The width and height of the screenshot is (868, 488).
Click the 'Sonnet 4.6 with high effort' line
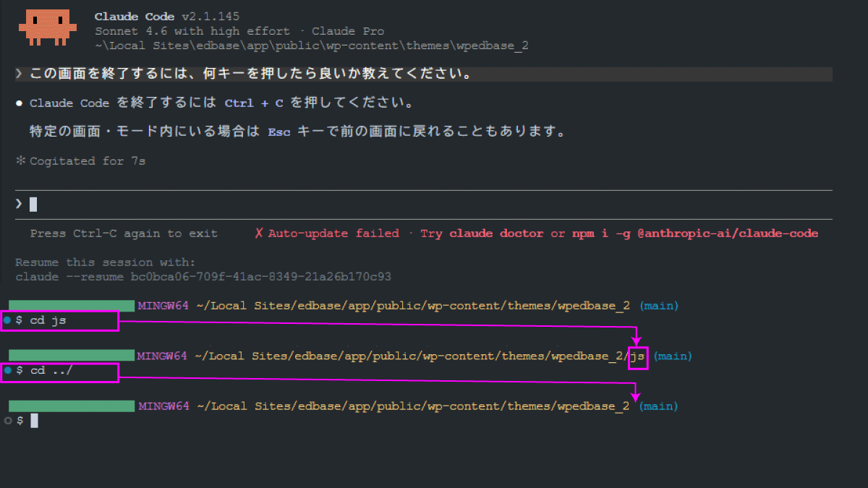pos(239,31)
